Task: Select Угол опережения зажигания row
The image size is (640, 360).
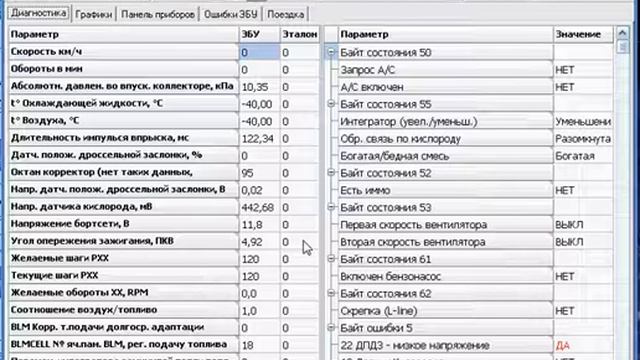Action: coord(123,241)
